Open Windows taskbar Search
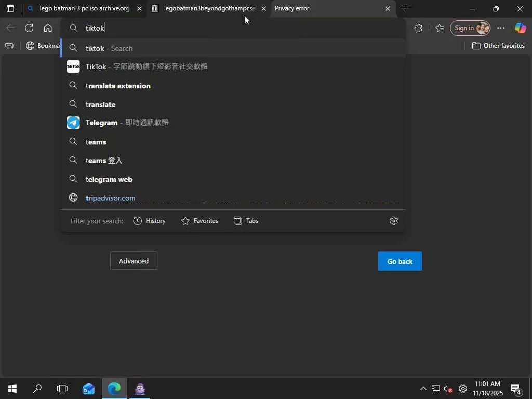Viewport: 532px width, 399px height. [x=37, y=389]
